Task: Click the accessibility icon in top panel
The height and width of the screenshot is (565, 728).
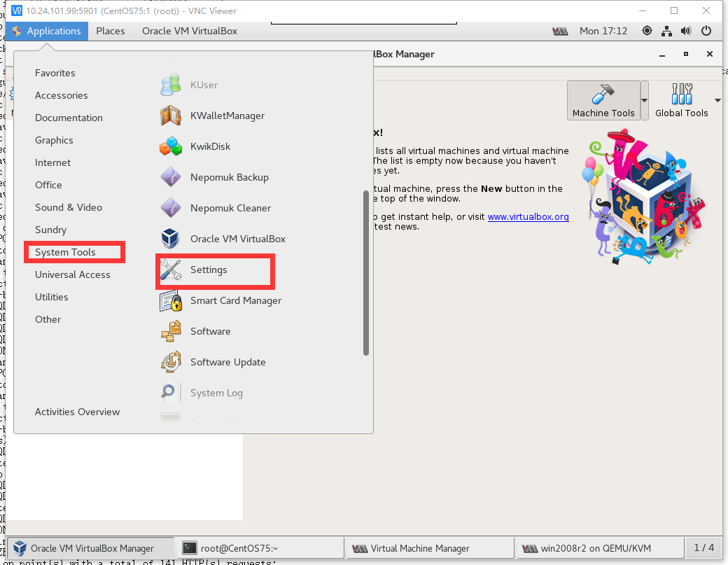Action: (x=647, y=31)
